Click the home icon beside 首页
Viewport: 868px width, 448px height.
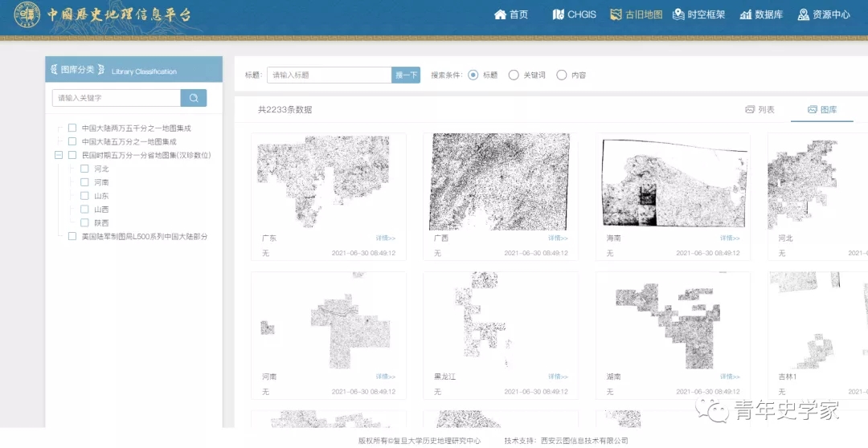tap(501, 14)
